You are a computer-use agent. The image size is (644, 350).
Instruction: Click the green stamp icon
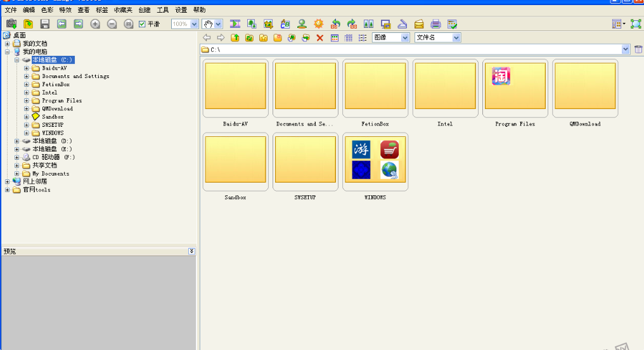click(x=302, y=24)
